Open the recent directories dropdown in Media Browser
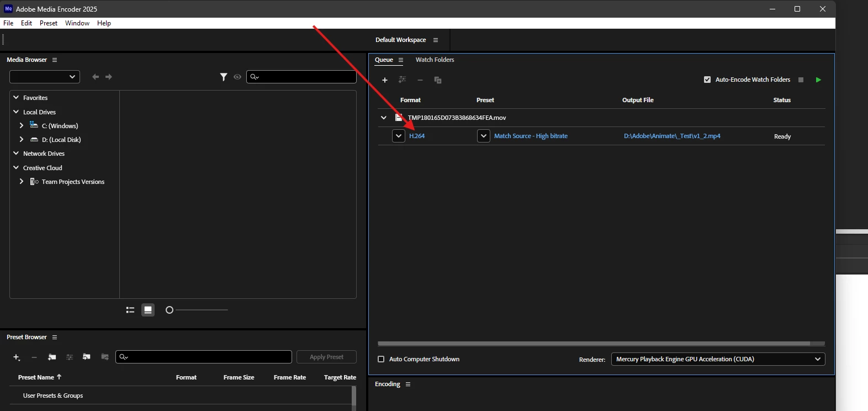The width and height of the screenshot is (868, 411). [x=45, y=77]
